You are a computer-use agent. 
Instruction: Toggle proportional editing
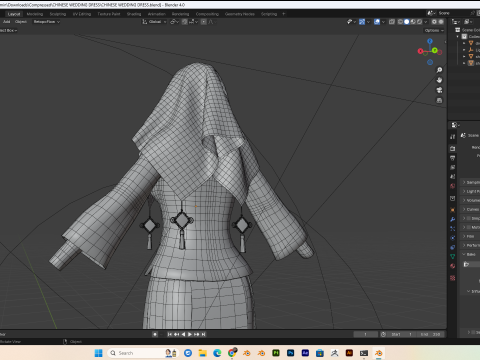204,22
